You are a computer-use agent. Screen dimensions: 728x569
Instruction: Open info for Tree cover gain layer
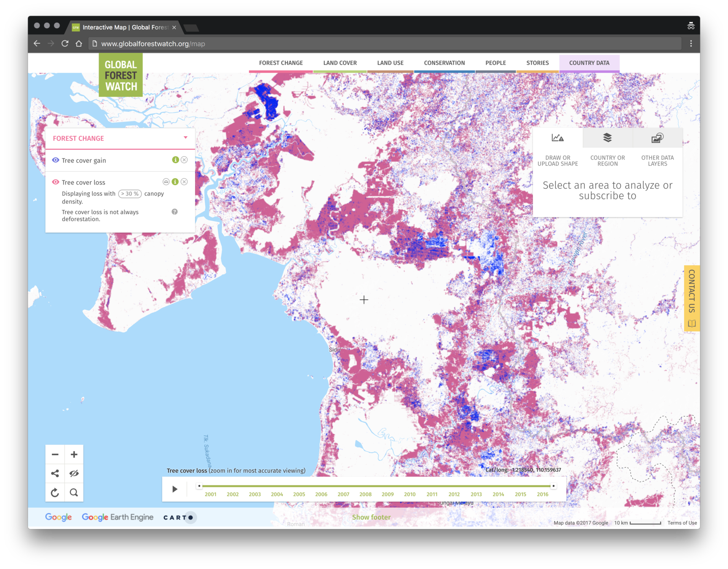point(175,160)
